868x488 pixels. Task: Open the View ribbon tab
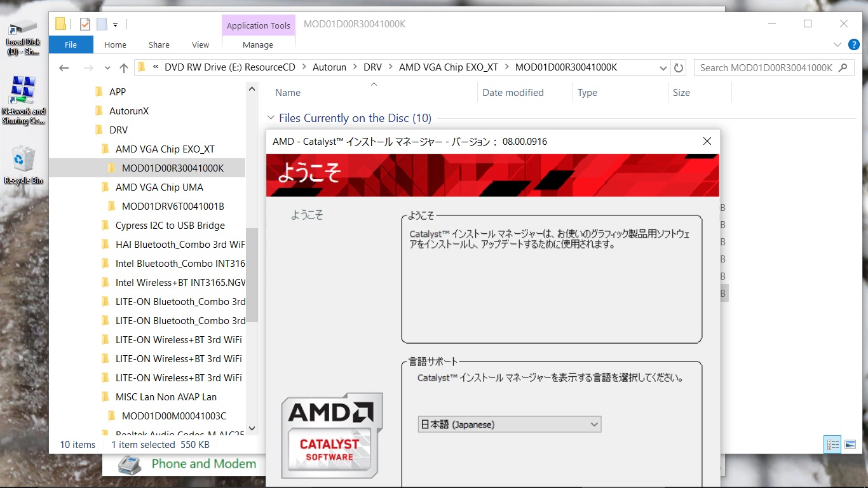pos(200,44)
